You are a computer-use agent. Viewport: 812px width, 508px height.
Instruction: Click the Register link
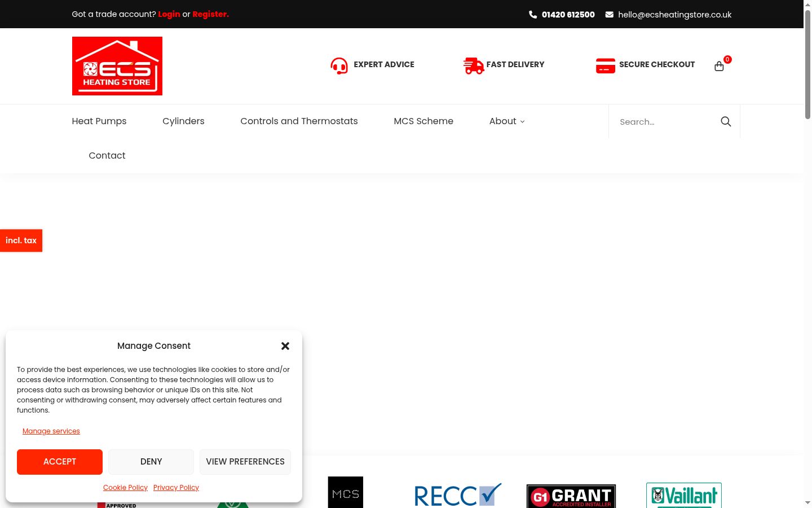click(x=210, y=14)
